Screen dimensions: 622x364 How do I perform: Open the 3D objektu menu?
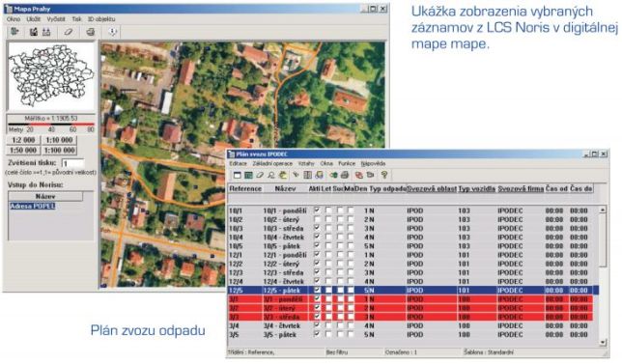coord(101,19)
